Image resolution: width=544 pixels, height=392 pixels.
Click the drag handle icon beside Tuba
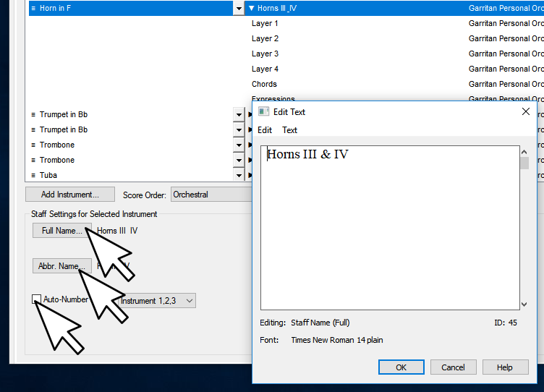pos(33,175)
